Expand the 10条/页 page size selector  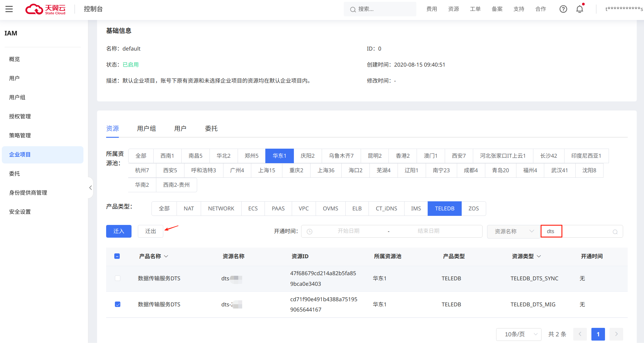pos(519,334)
